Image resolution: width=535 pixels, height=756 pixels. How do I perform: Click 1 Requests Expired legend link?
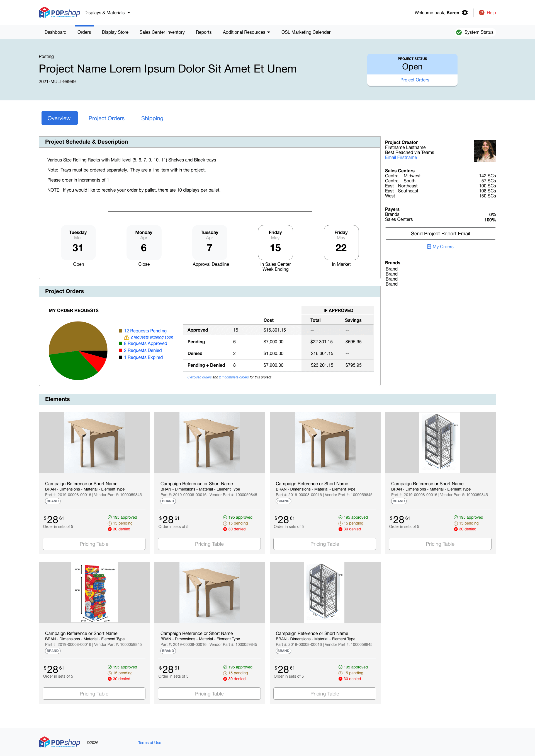143,358
